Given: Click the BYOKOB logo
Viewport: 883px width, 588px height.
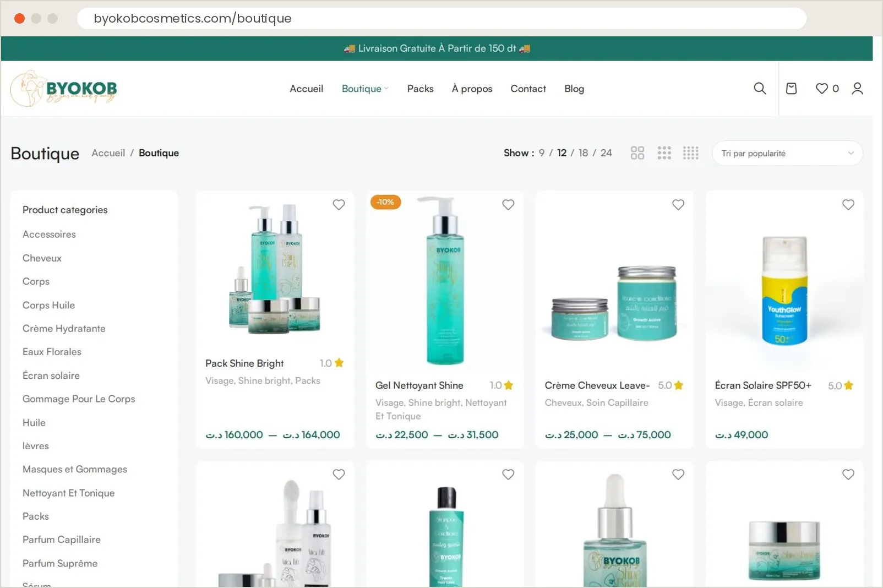Looking at the screenshot, I should point(64,89).
